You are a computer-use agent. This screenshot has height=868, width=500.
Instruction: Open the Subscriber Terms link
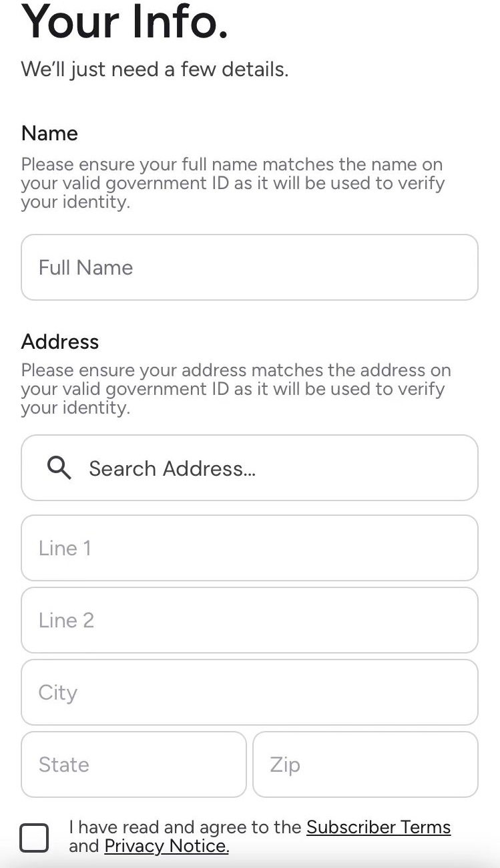click(x=379, y=827)
